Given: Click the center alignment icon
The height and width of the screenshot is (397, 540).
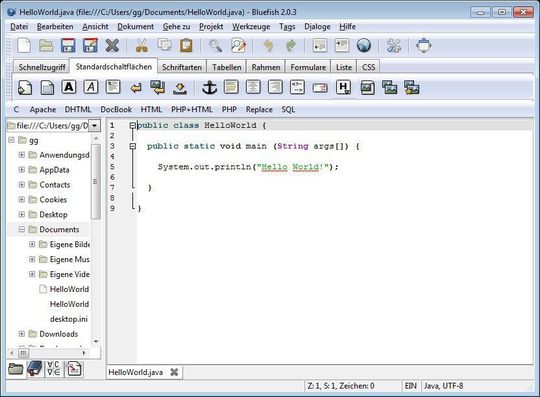Looking at the screenshot, I should 253,87.
